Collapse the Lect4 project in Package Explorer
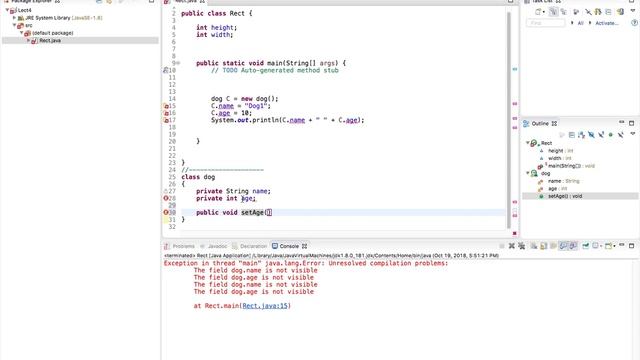 pos(7,10)
